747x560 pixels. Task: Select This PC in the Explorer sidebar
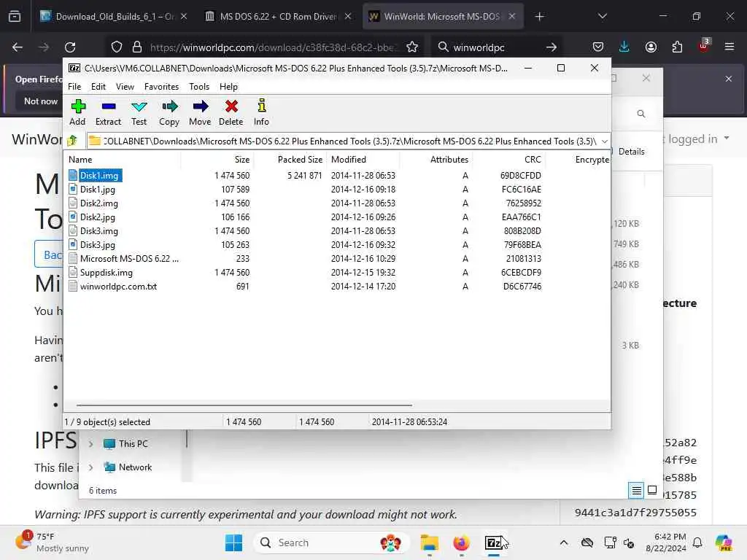tap(125, 444)
